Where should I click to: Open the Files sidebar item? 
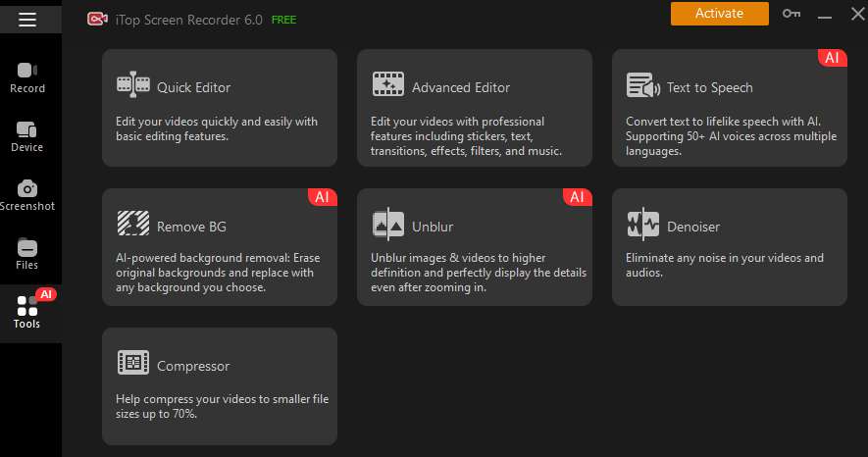coord(27,254)
